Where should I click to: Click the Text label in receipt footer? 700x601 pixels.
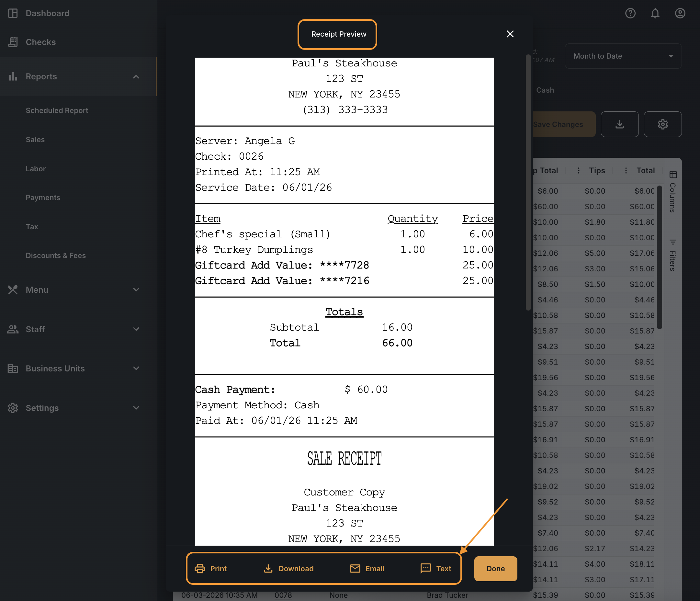[x=444, y=569]
